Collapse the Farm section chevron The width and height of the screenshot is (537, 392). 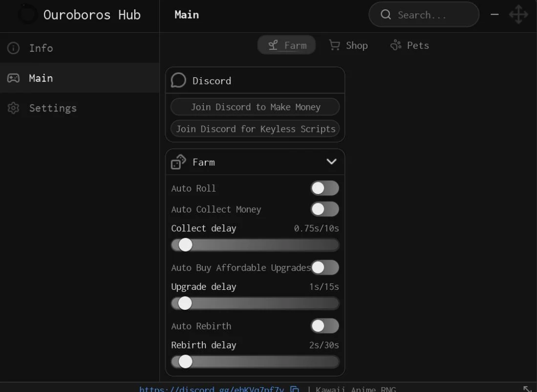pos(331,161)
